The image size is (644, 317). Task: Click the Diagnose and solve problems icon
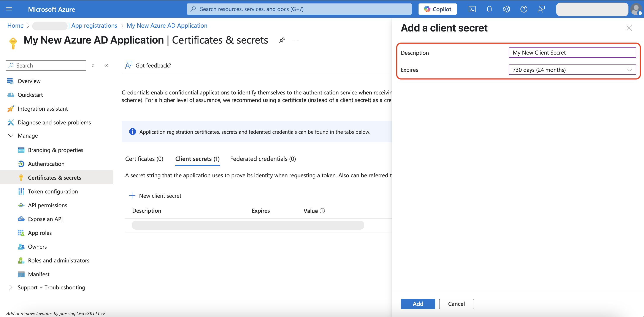coord(11,122)
